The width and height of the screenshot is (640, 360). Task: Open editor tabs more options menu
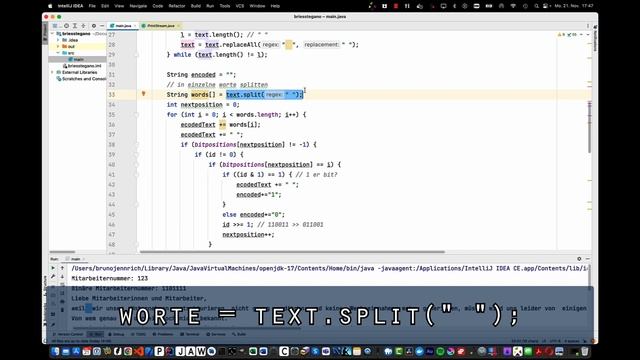click(x=588, y=26)
